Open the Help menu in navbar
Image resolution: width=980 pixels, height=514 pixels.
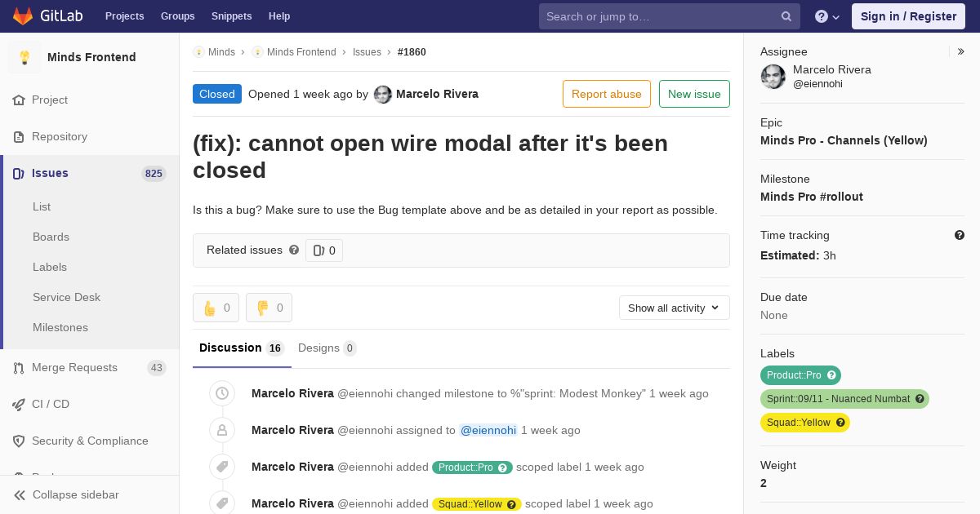click(x=279, y=16)
